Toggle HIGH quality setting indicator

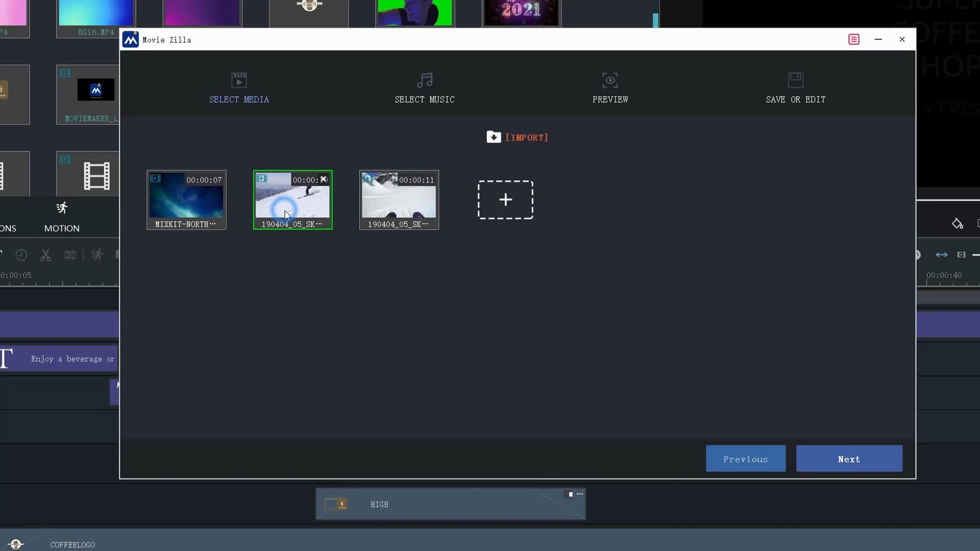coord(570,494)
